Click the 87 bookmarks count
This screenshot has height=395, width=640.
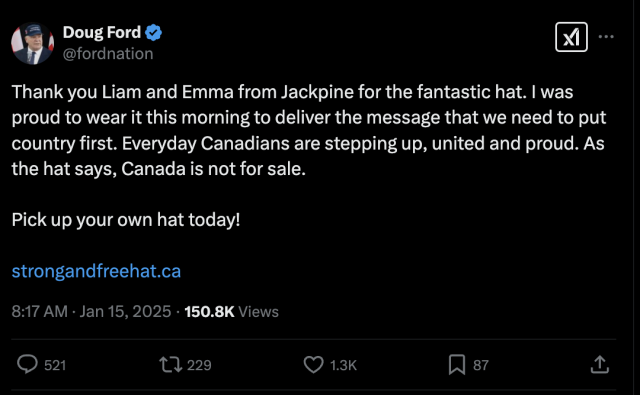coord(481,365)
